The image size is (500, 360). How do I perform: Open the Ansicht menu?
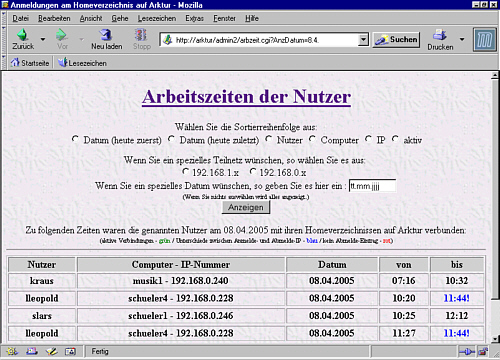click(91, 18)
